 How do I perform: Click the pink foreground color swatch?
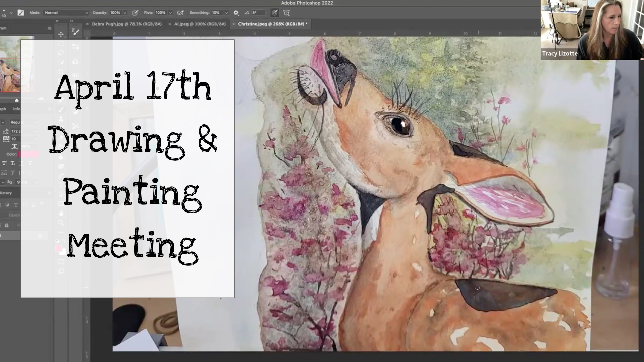pos(59,248)
